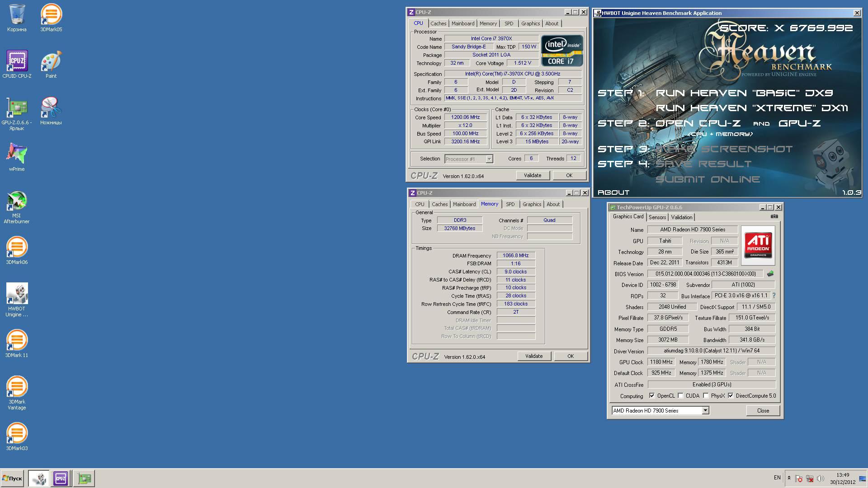Viewport: 868px width, 488px height.
Task: Show hidden tray icons arrow
Action: tap(789, 478)
